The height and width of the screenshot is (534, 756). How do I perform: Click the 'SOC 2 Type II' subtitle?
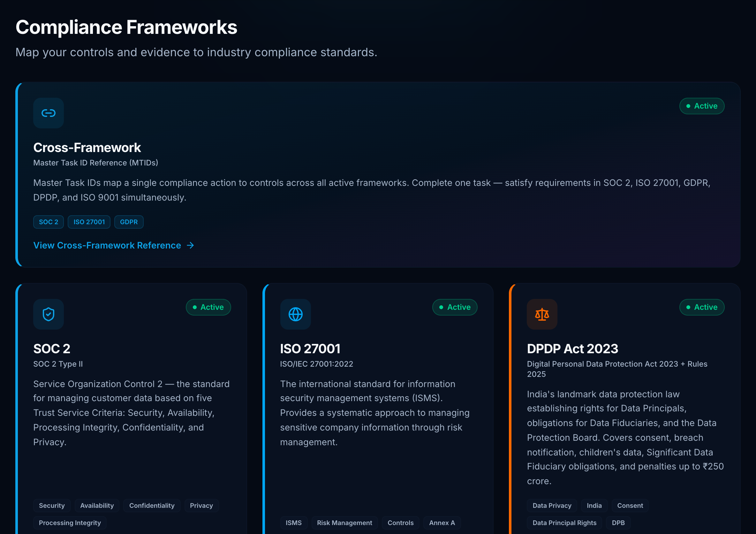click(x=58, y=364)
